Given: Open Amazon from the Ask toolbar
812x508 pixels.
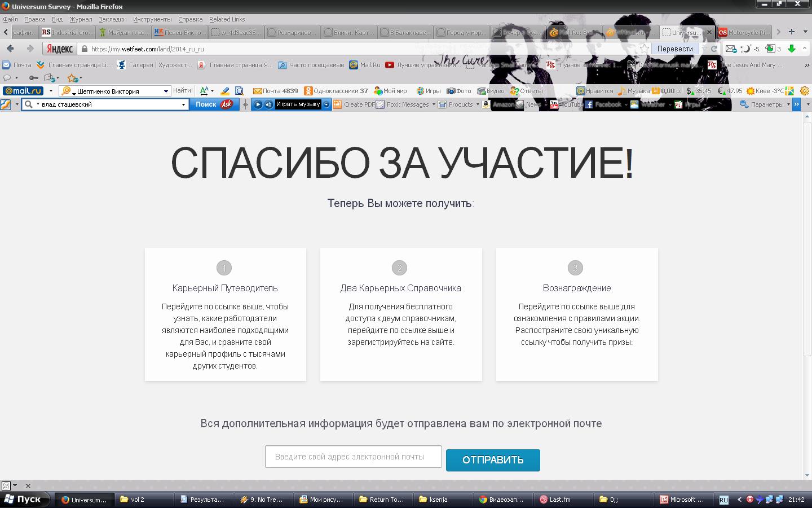Looking at the screenshot, I should [498, 104].
